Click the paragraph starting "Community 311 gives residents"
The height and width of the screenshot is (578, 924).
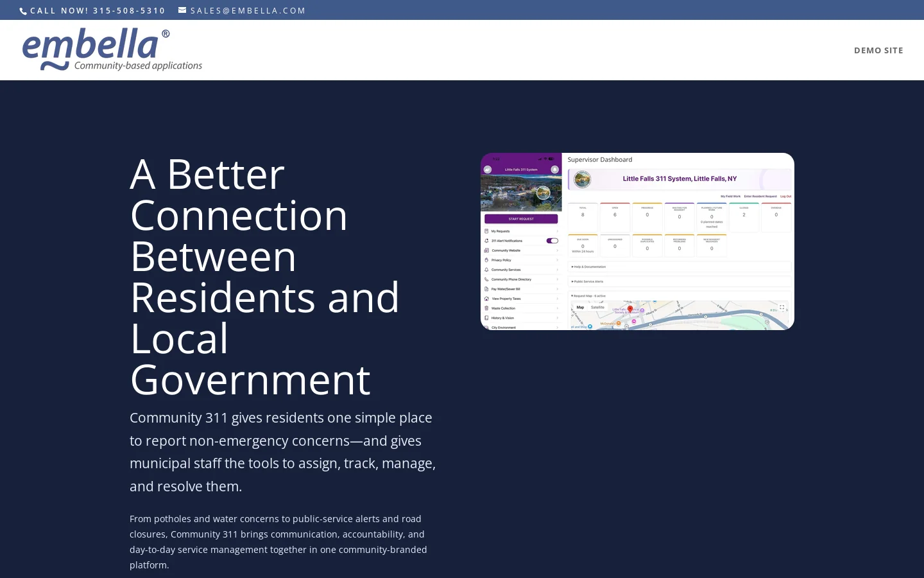coord(283,452)
